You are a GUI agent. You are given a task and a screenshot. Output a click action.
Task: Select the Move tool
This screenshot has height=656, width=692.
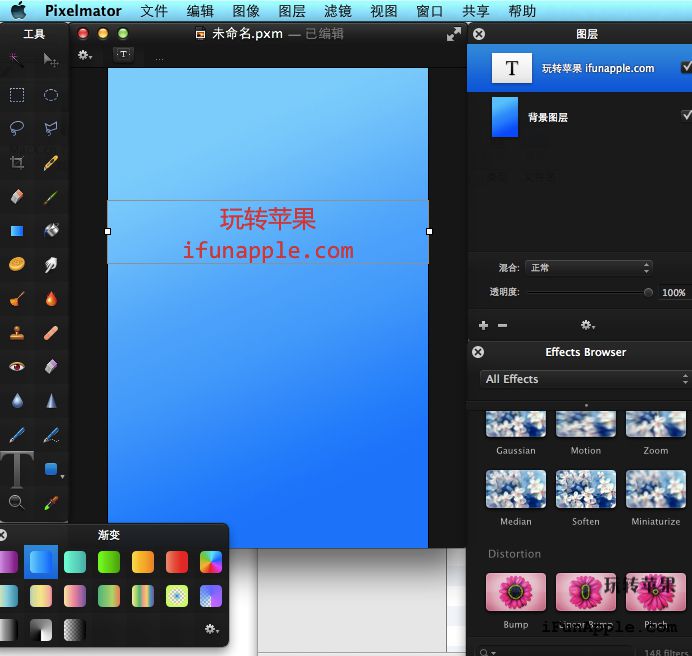click(x=51, y=60)
